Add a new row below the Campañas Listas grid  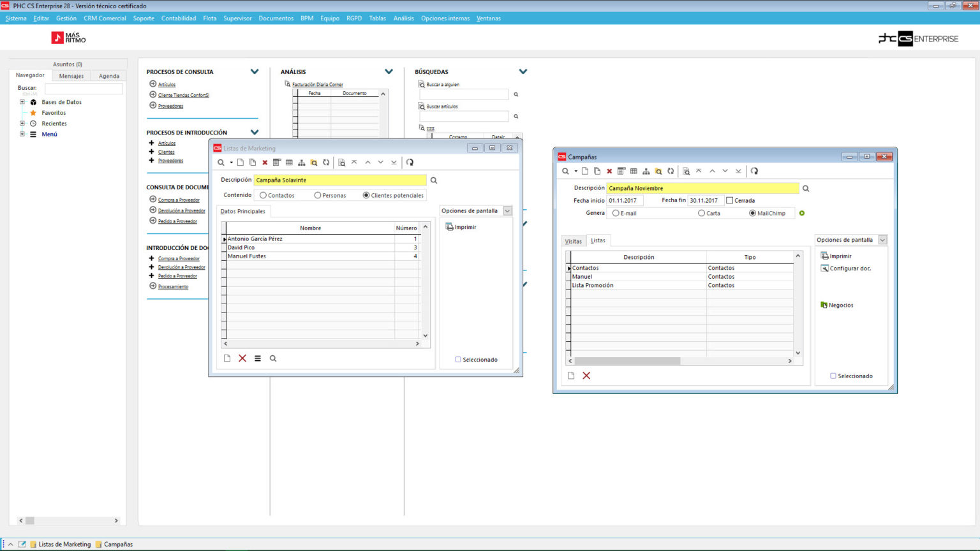(x=571, y=376)
